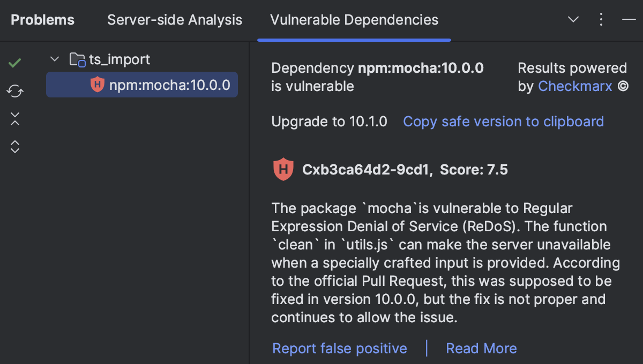Viewport: 643px width, 364px height.
Task: Expand all tree nodes using expand-all icon
Action: tap(14, 146)
